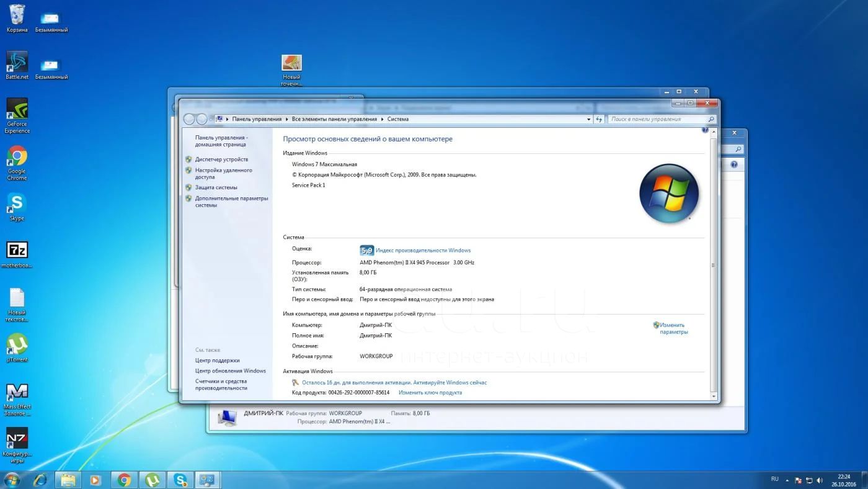Viewport: 868px width, 489px height.
Task: Click the volume speaker tray icon
Action: click(820, 480)
